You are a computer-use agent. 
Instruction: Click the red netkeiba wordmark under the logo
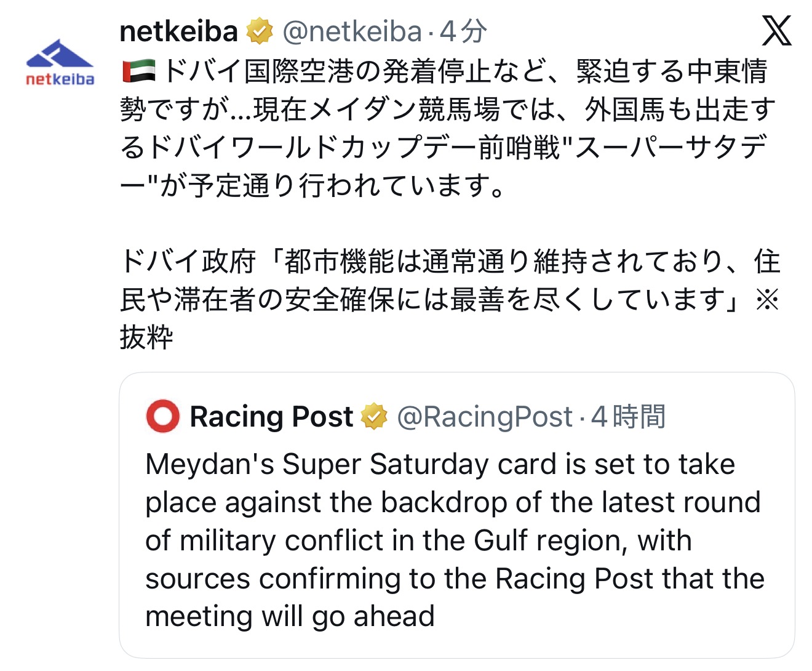60,79
